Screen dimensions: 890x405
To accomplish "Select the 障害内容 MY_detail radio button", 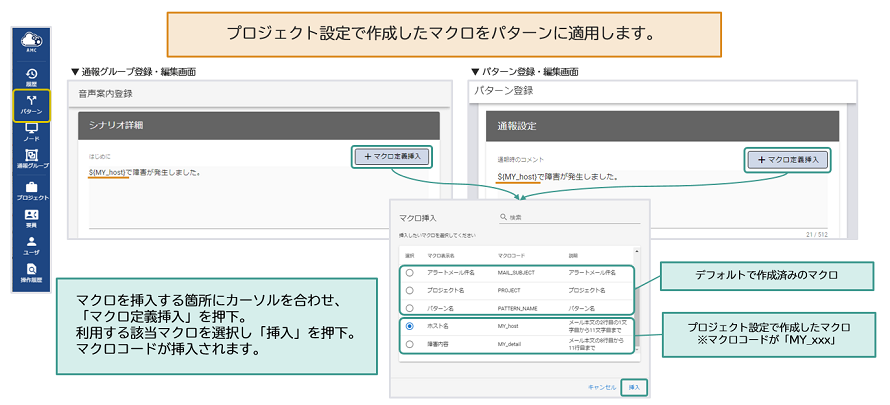I will coord(410,345).
